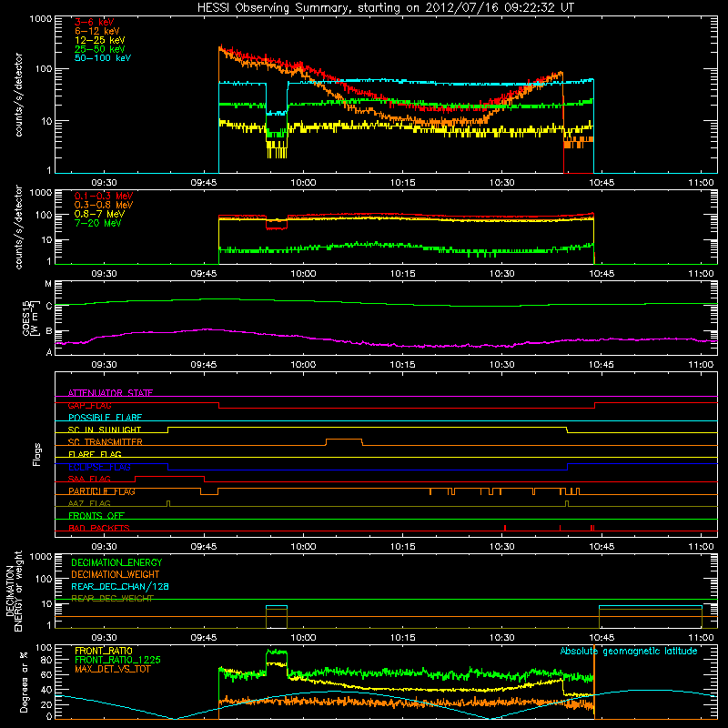Image resolution: width=728 pixels, height=728 pixels.
Task: Pick the ECLIPSE_FLAG label
Action: [x=99, y=467]
